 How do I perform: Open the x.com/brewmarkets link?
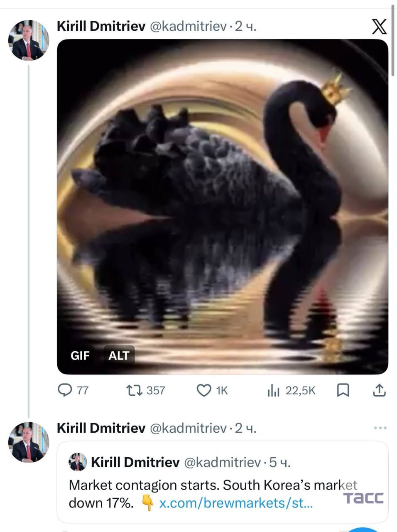pos(236,503)
